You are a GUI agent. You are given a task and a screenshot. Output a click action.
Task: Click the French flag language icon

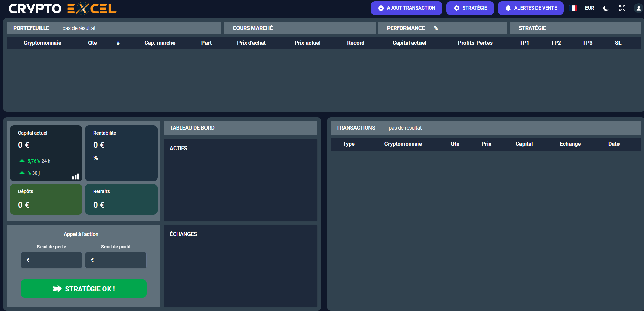[x=573, y=8]
